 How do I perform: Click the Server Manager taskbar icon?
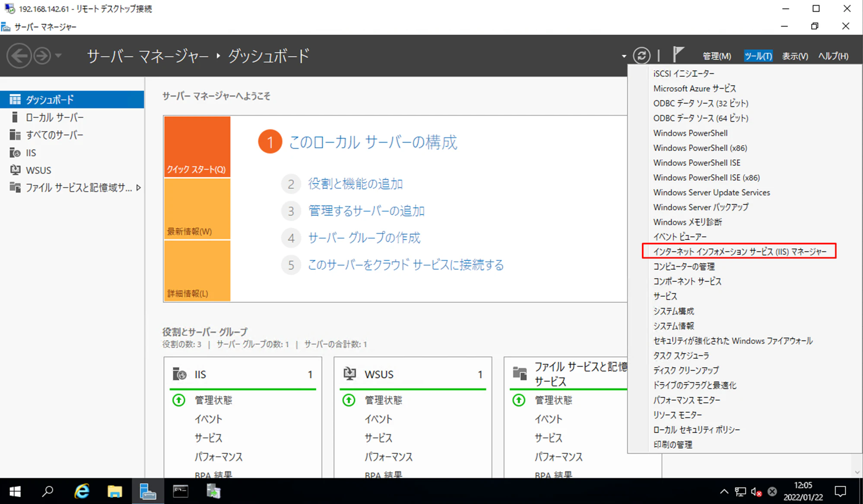[148, 491]
